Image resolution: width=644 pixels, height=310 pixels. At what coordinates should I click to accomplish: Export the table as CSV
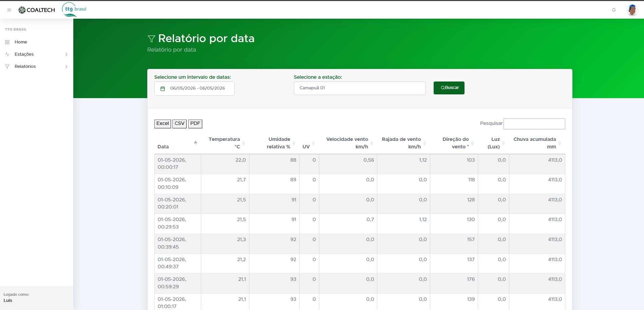pos(179,124)
